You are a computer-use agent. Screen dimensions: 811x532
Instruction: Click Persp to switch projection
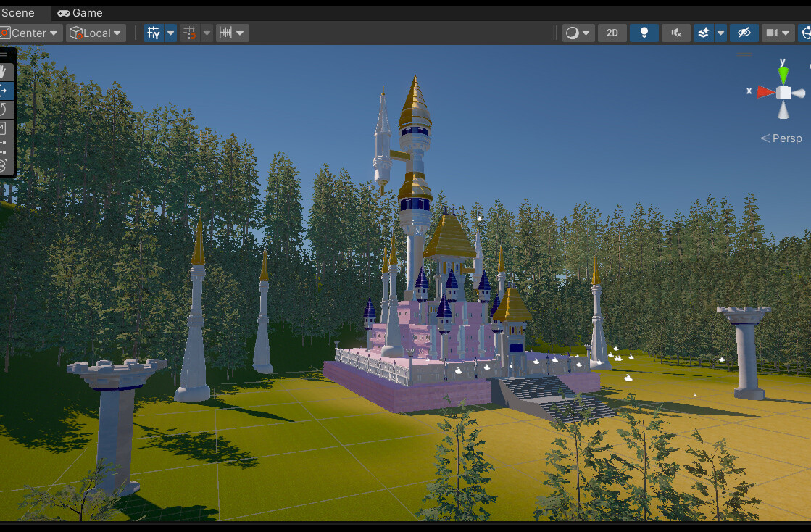coord(787,138)
